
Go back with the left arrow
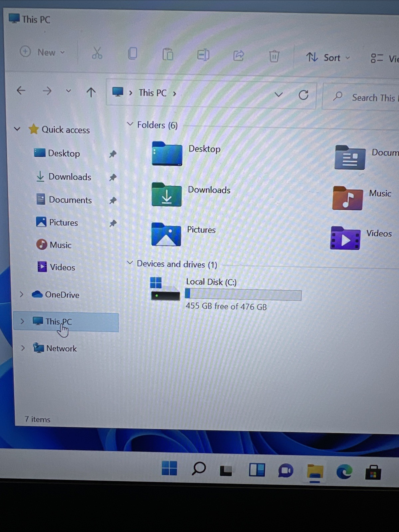coord(21,90)
